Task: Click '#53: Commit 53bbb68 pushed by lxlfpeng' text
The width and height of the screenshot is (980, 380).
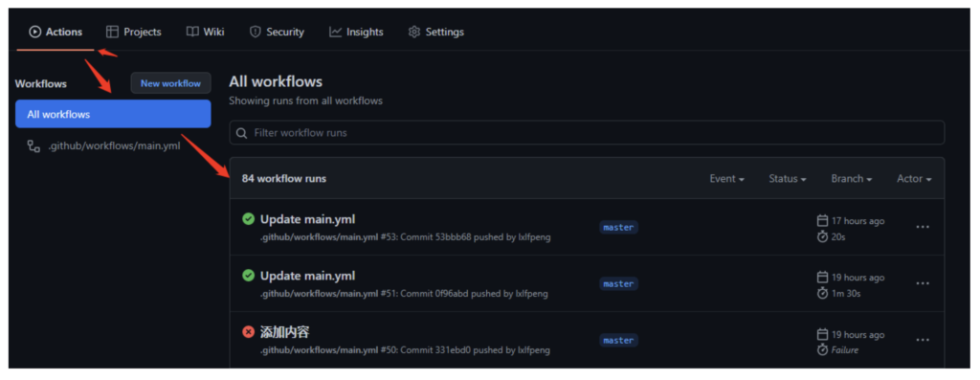Action: 466,237
